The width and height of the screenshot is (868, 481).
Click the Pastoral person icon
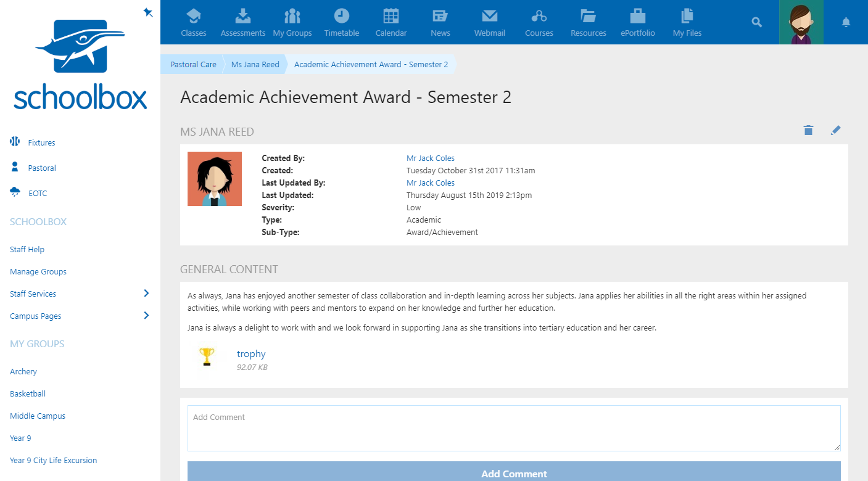pos(15,167)
